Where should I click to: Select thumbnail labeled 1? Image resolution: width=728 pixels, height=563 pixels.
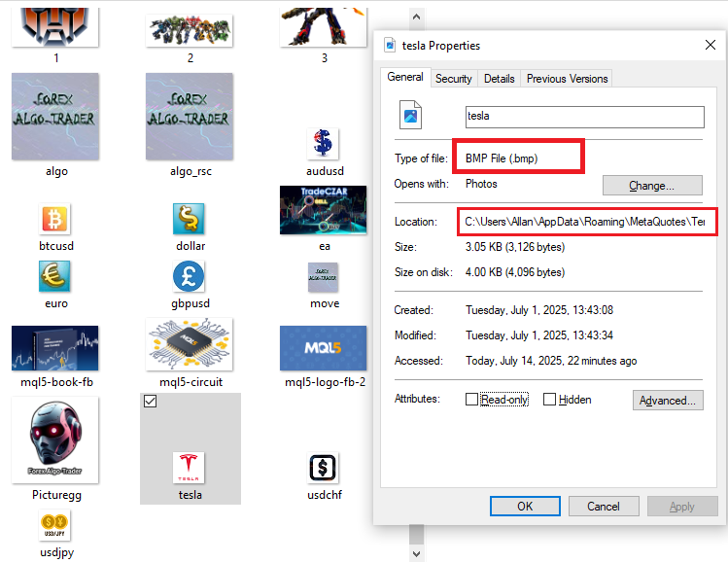[x=55, y=27]
